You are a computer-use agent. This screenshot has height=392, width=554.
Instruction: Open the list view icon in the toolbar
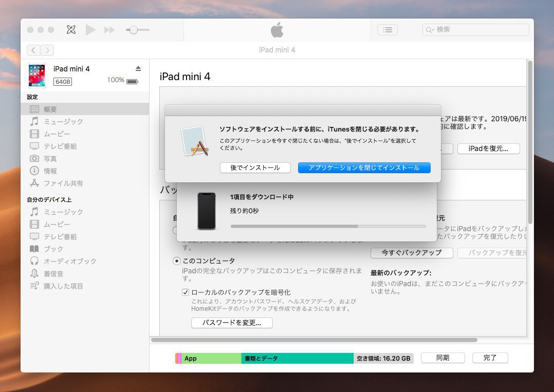(x=387, y=30)
